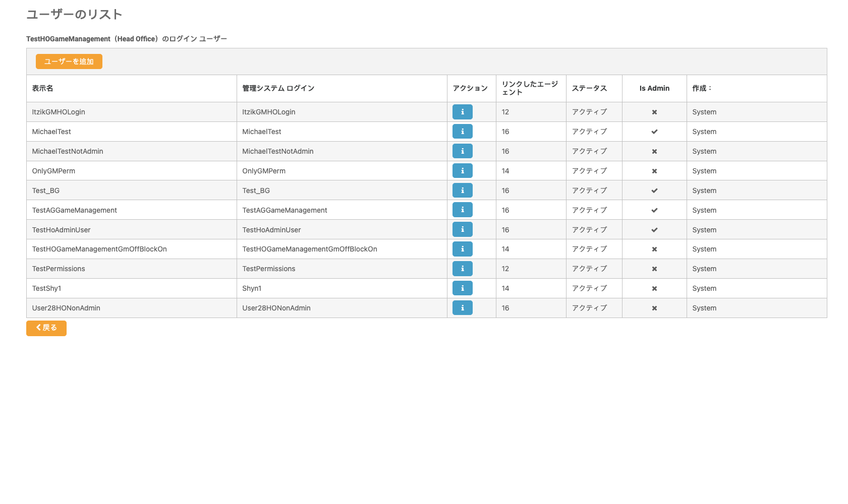
Task: Click Is Admin checkmark for MichaelTest
Action: point(654,132)
